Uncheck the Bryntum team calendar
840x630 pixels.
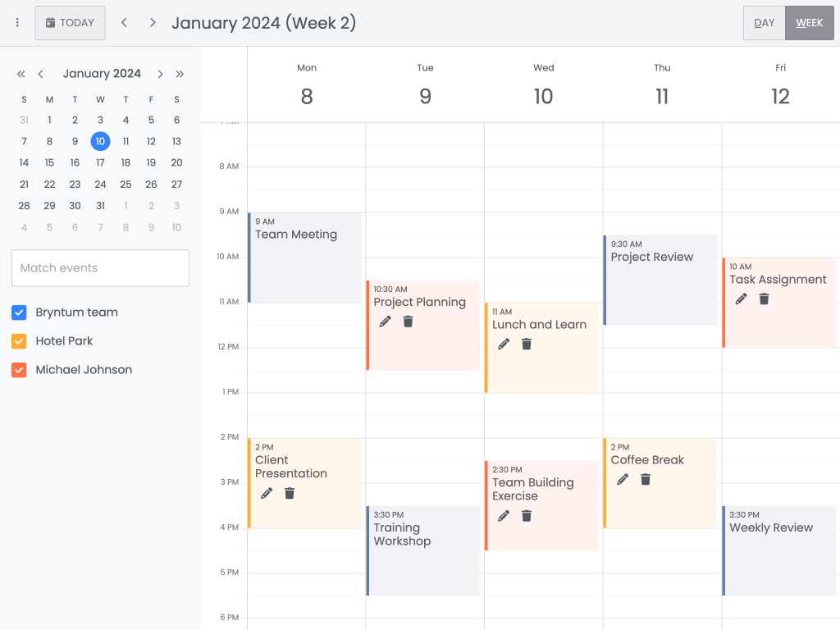coord(20,313)
